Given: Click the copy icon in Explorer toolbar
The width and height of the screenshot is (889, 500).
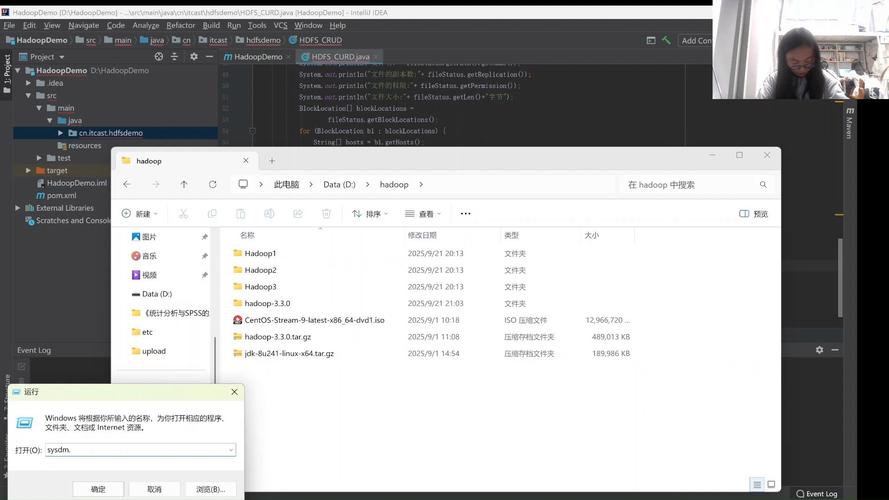Looking at the screenshot, I should pos(212,214).
